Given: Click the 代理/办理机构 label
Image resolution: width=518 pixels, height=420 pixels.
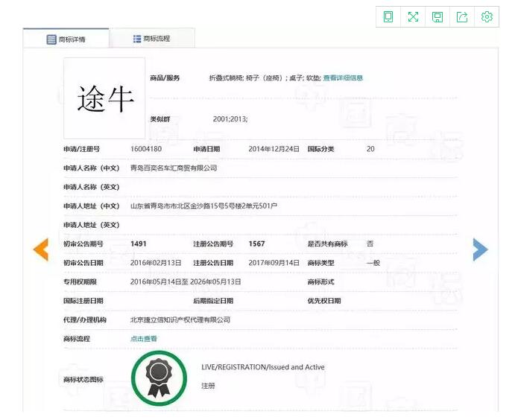Looking at the screenshot, I should (x=85, y=320).
